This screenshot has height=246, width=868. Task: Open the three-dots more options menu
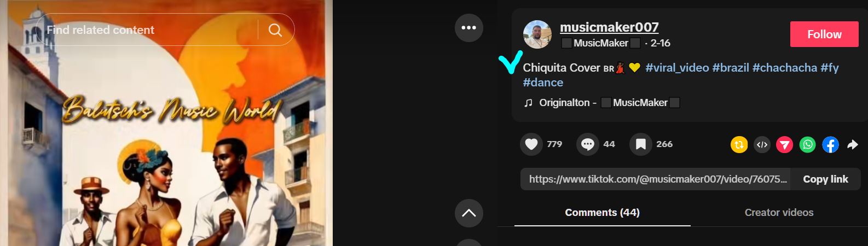coord(469,28)
